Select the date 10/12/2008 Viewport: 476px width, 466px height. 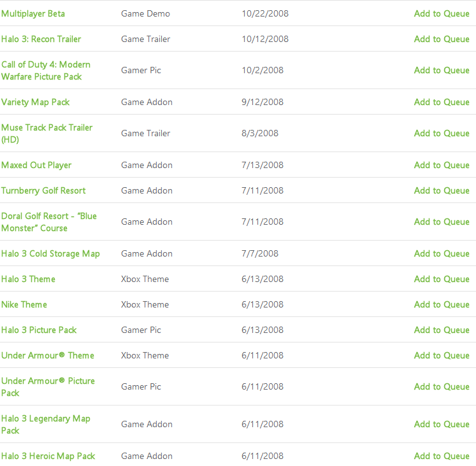point(265,39)
